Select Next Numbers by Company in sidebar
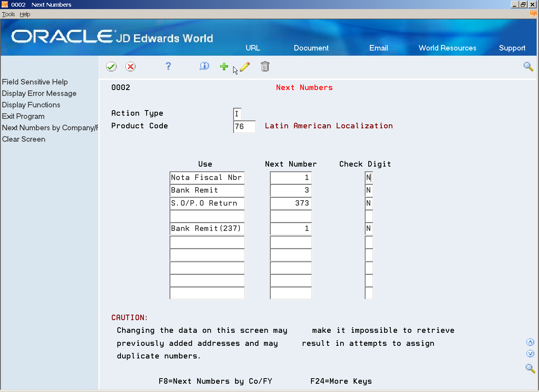Viewport: 539px width, 392px height. coord(50,128)
